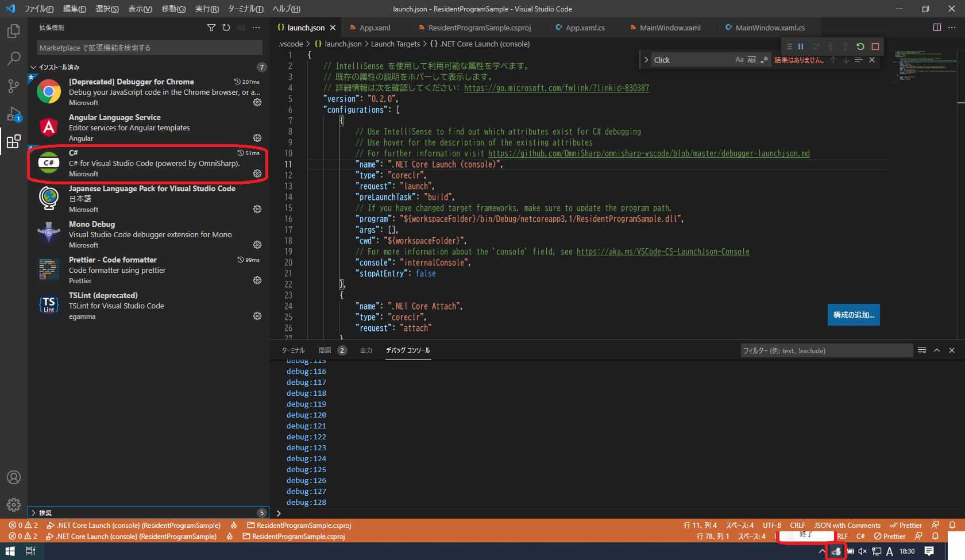Toggle match case in find widget

pyautogui.click(x=739, y=60)
